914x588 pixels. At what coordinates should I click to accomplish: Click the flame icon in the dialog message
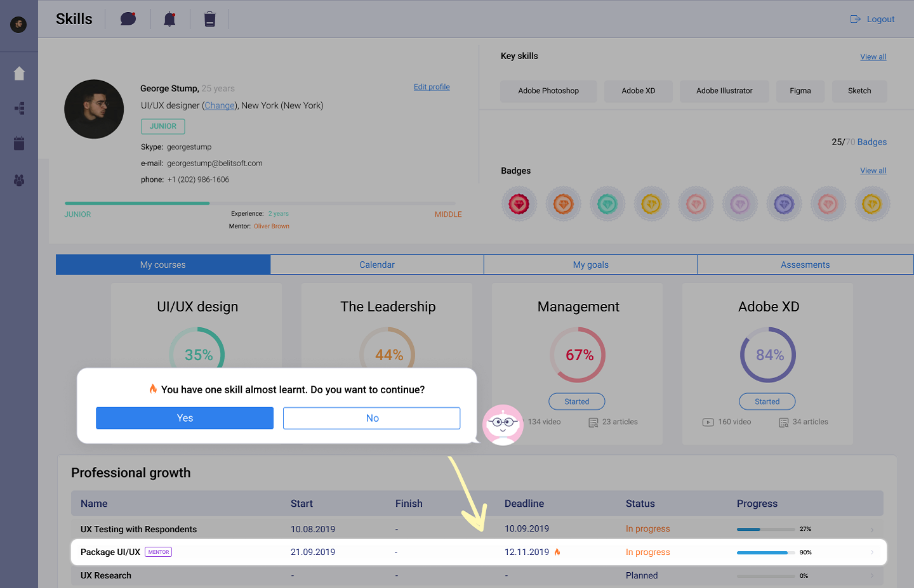[153, 389]
